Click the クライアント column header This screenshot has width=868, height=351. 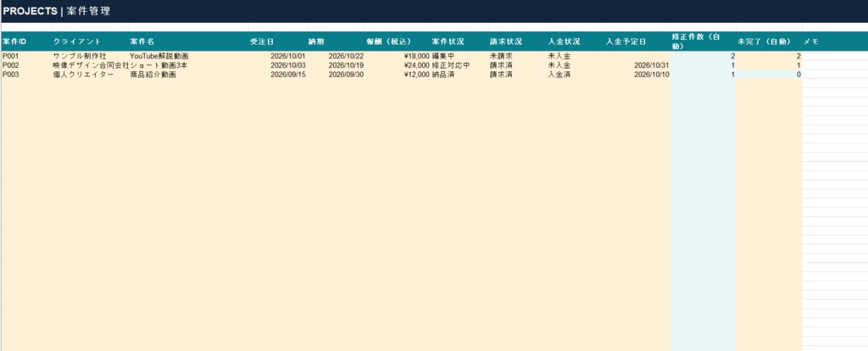90,42
